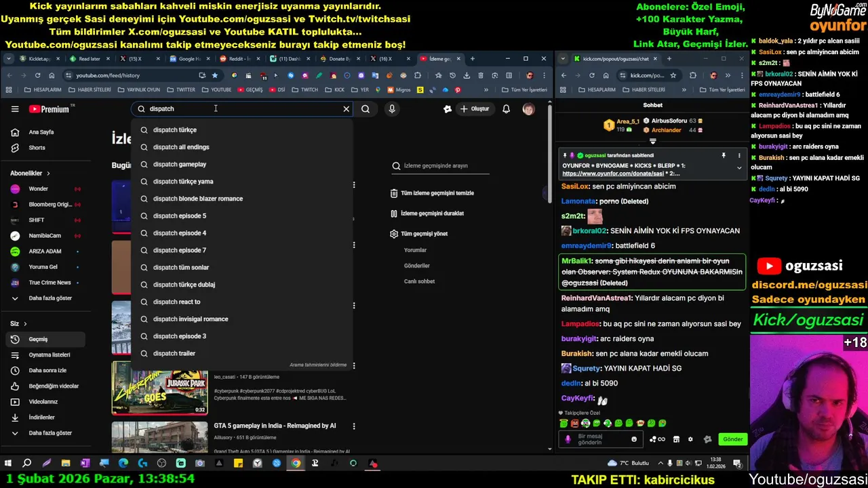Select suggestion dispatch gameplay
This screenshot has height=488, width=868.
click(x=243, y=164)
